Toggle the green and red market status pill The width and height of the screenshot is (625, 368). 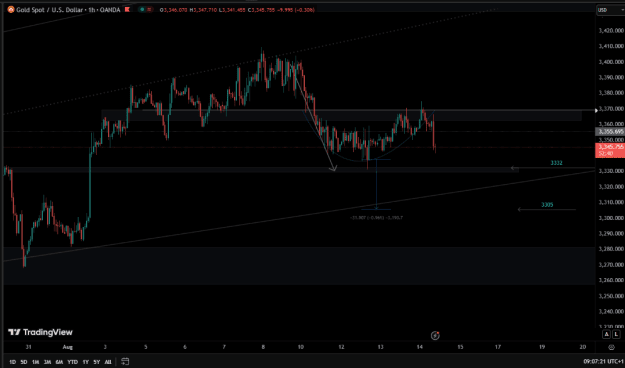click(x=145, y=10)
